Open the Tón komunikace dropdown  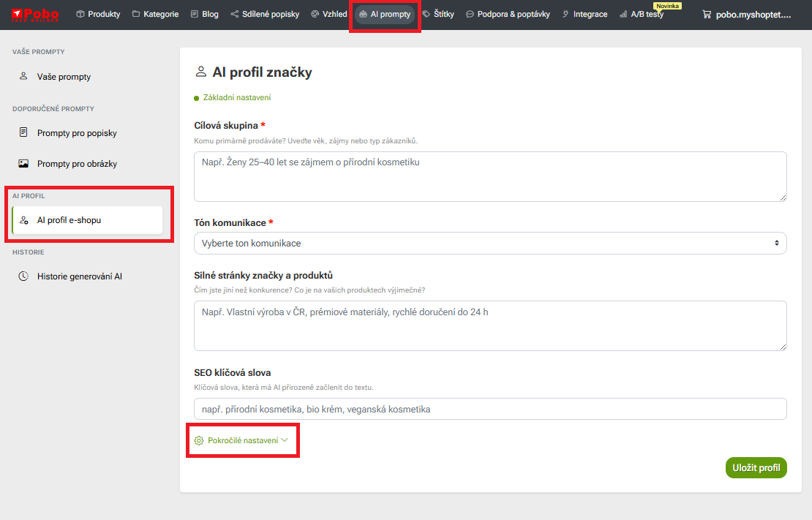489,243
